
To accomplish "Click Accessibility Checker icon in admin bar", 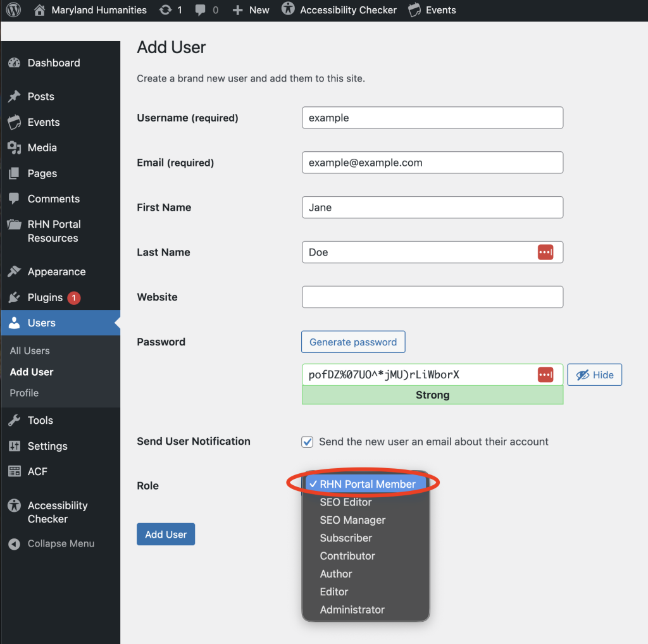I will [x=288, y=9].
